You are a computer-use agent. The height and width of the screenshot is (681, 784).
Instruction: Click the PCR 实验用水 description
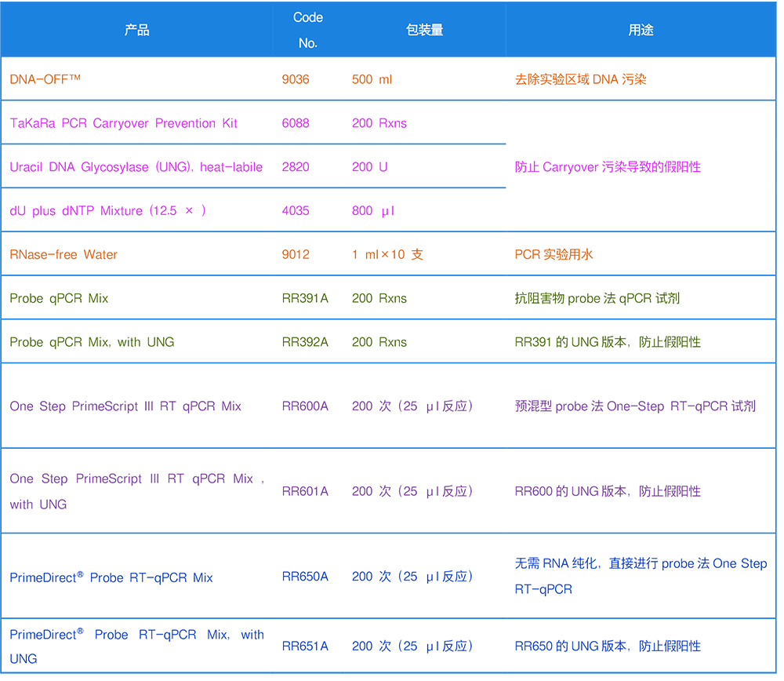[x=554, y=254]
